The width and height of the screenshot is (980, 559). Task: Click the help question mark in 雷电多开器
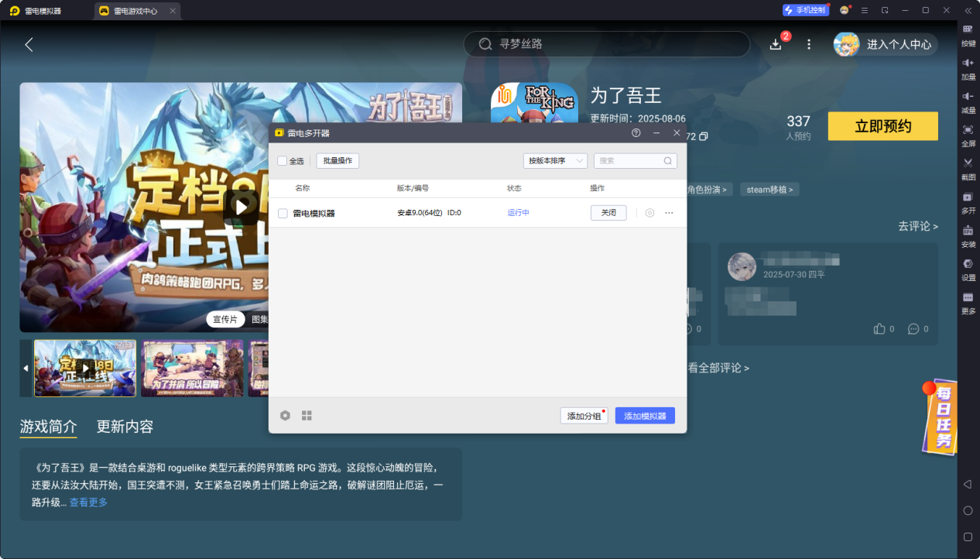click(x=636, y=133)
